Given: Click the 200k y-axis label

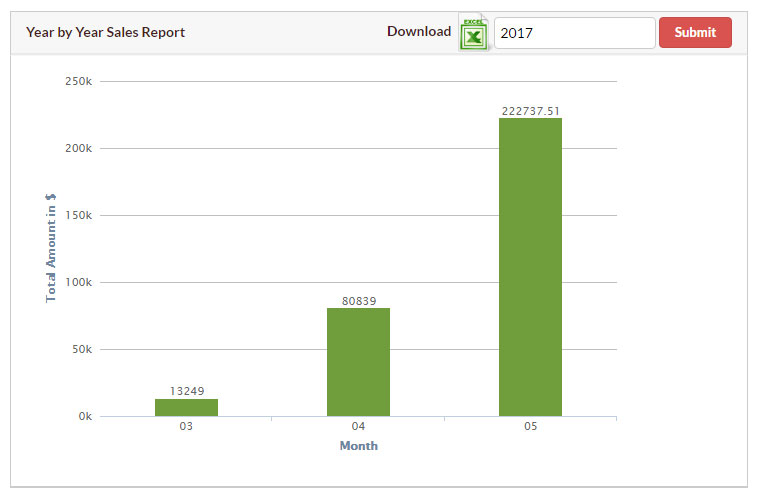Looking at the screenshot, I should 78,148.
